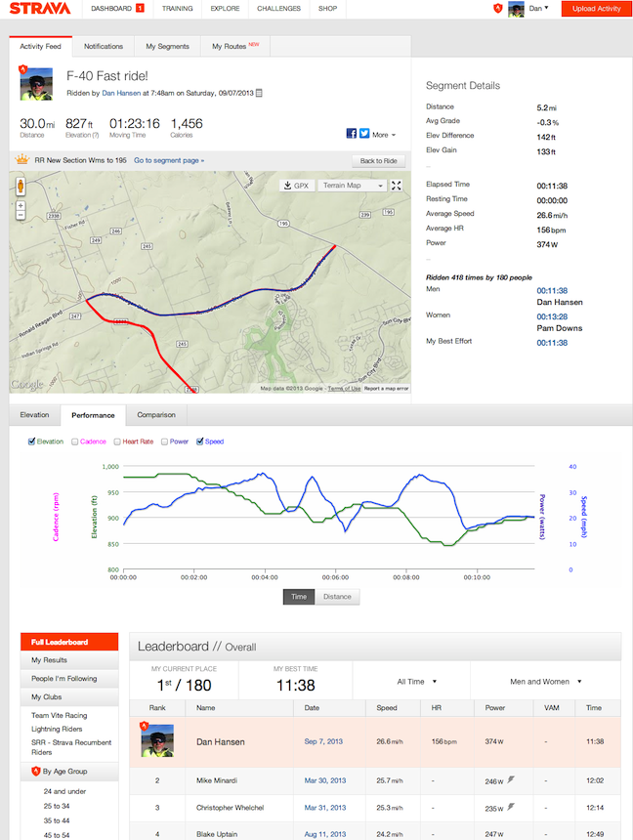Image resolution: width=633 pixels, height=840 pixels.
Task: Disable the Elevation graph checkbox
Action: point(30,441)
